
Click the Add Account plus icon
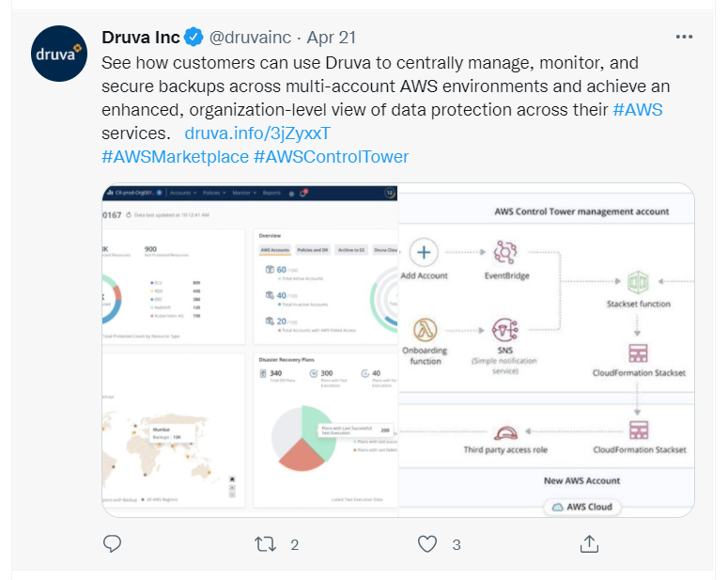click(425, 253)
